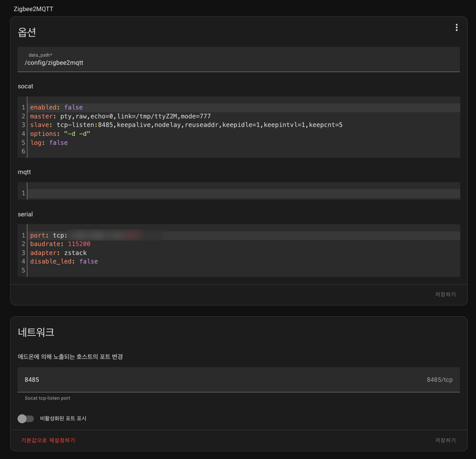Viewport: 476px width, 459px height.
Task: Toggle 비활성화된 포트 표시 switch
Action: [x=26, y=419]
